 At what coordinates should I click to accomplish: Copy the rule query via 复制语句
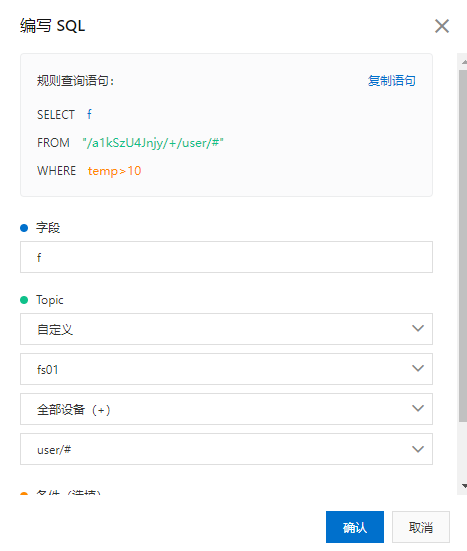[391, 81]
